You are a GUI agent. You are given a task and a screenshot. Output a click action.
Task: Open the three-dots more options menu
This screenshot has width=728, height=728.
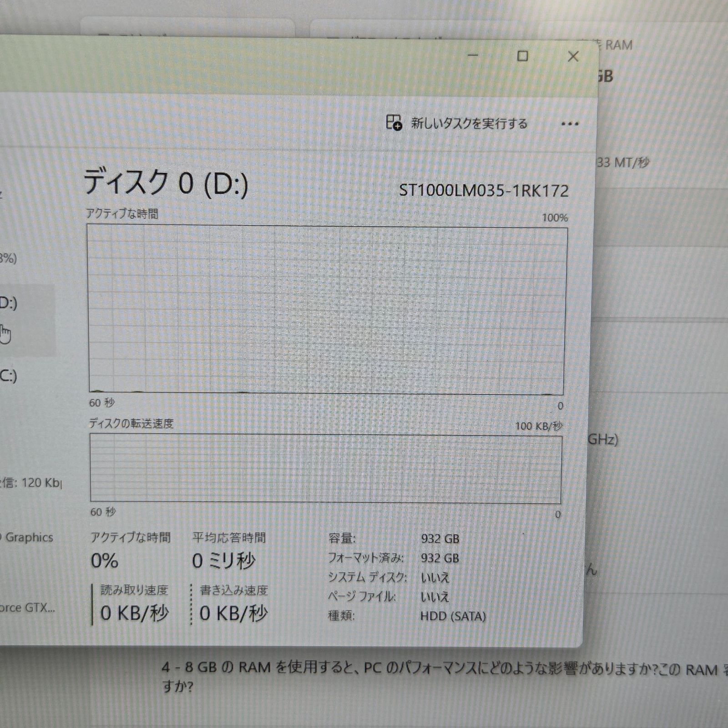click(570, 124)
